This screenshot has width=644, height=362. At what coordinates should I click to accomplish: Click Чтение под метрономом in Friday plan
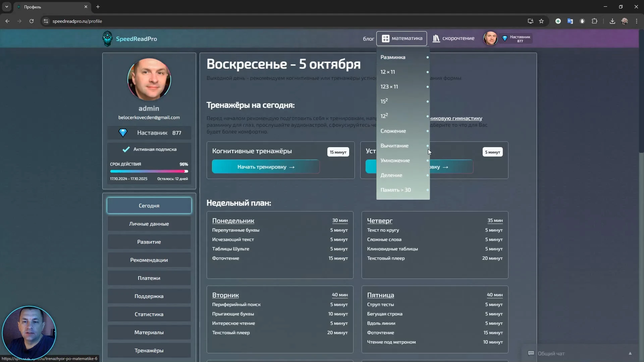tap(391, 342)
